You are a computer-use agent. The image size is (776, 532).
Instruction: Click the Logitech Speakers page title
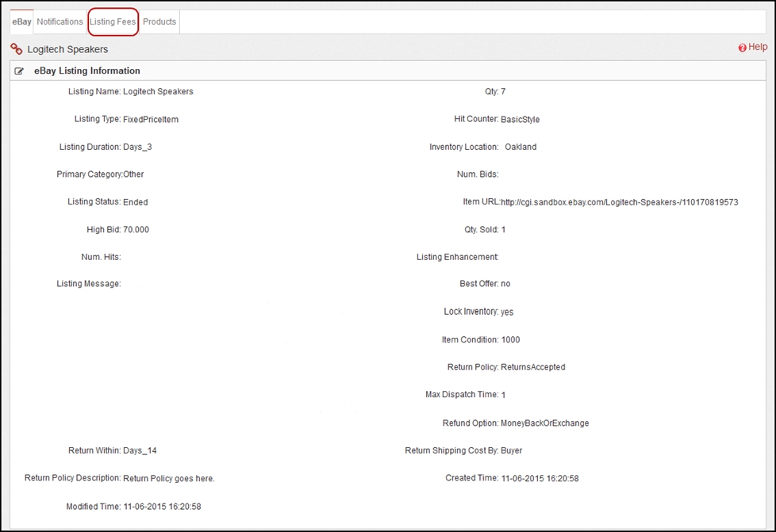coord(67,49)
